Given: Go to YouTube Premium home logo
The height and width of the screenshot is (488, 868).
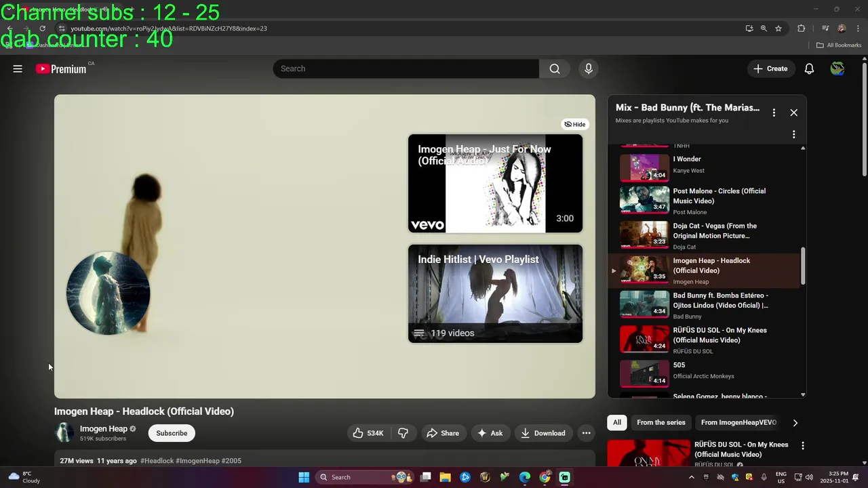Looking at the screenshot, I should (62, 68).
